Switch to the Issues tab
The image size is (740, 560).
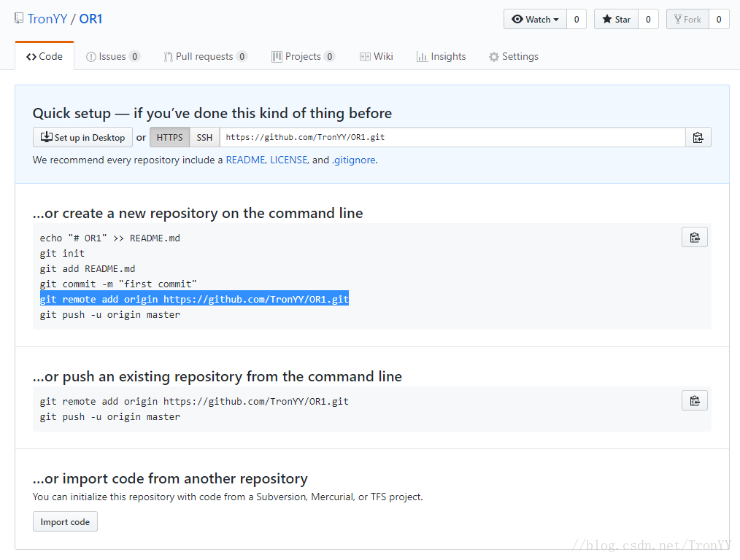coord(113,57)
